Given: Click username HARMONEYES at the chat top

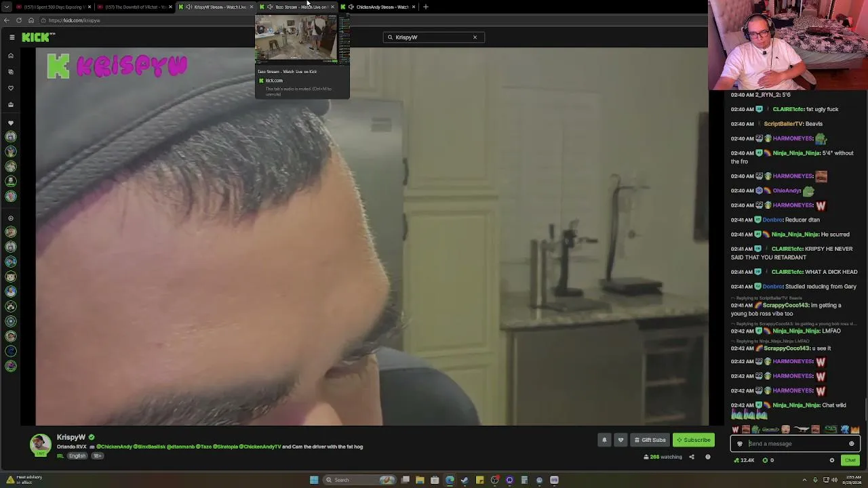Looking at the screenshot, I should click(793, 138).
